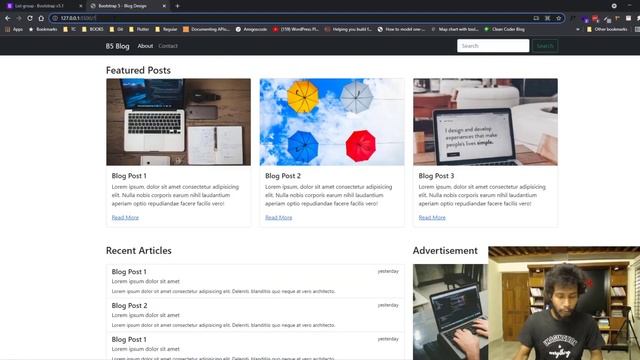Screen dimensions: 640x360
Task: Click Read More under Blog Post 3
Action: click(x=432, y=218)
